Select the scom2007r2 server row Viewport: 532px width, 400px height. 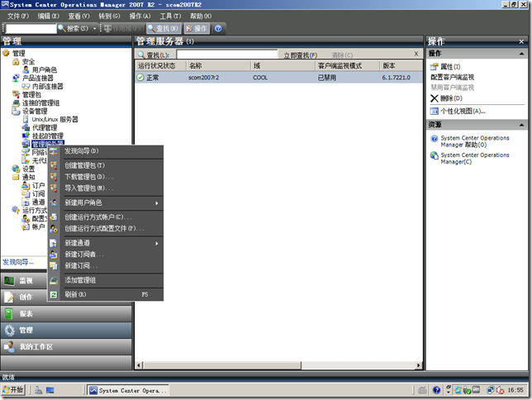279,78
